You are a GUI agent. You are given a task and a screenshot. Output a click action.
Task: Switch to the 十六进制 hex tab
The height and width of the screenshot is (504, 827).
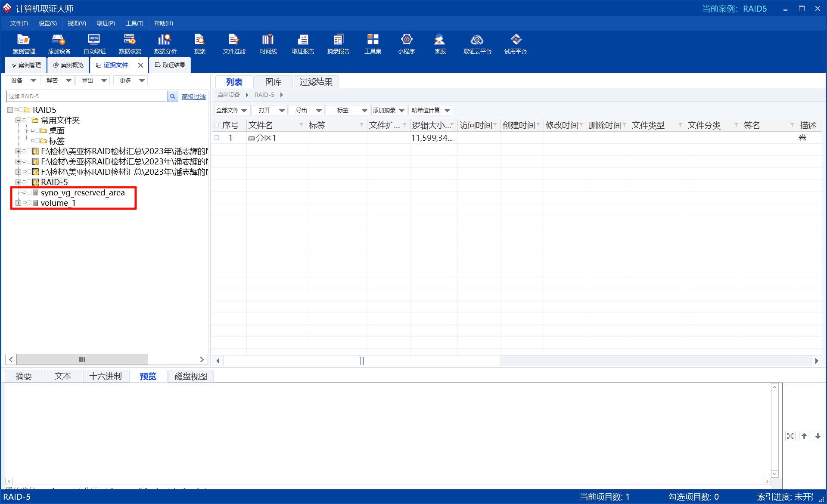click(x=106, y=376)
